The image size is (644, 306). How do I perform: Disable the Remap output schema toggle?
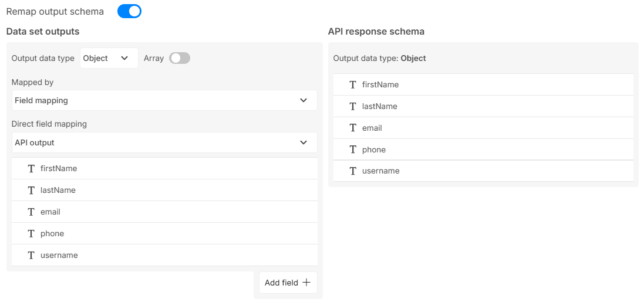click(129, 11)
